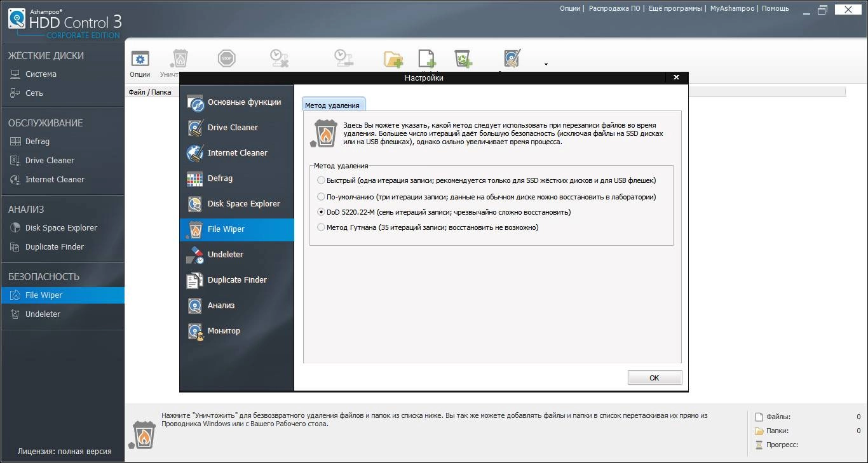Viewport: 868px width, 463px height.
Task: Click the add file toolbar icon
Action: coord(427,58)
